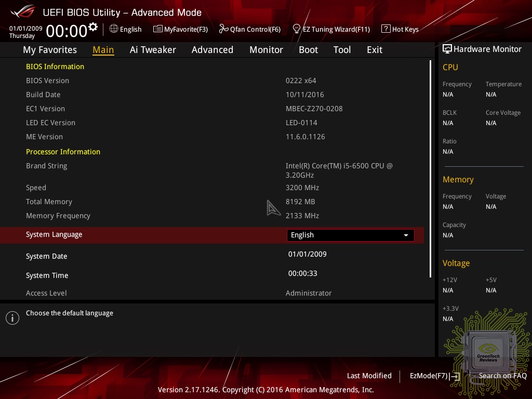Click BIOS Version value 0222 x64
532x399 pixels.
click(301, 81)
